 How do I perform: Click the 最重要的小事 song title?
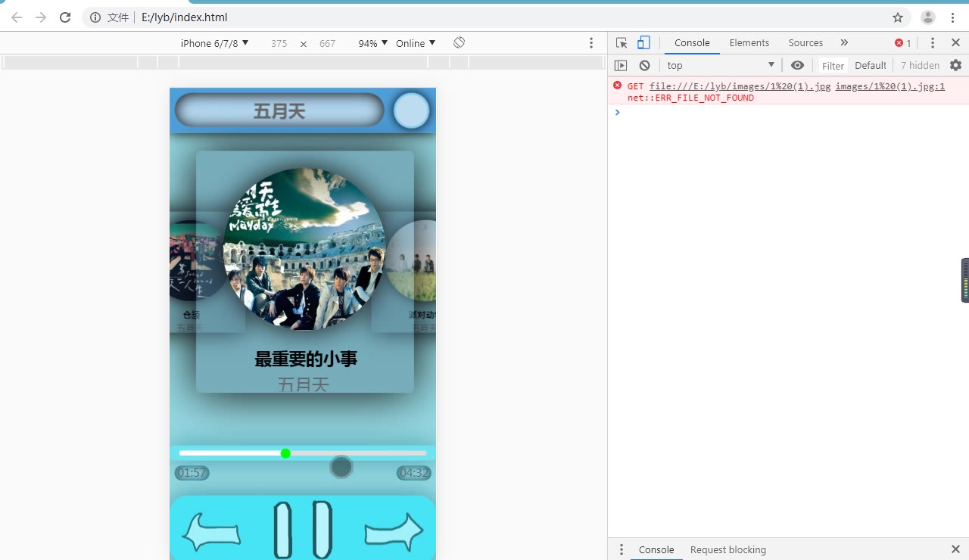pyautogui.click(x=305, y=359)
